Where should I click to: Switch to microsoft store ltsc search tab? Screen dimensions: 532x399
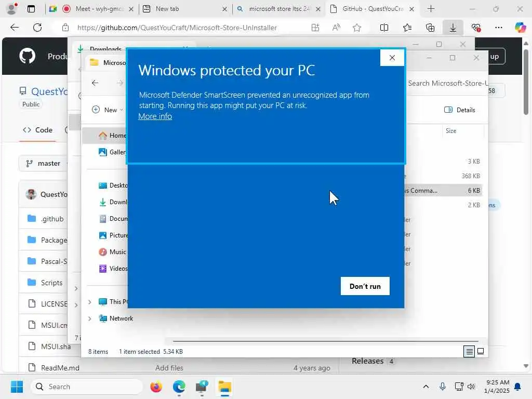pos(278,9)
